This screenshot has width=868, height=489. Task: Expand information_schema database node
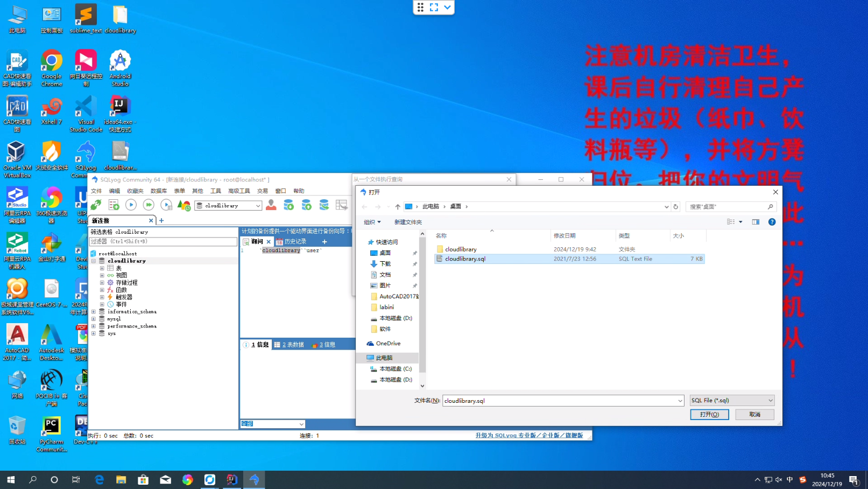[x=94, y=312]
